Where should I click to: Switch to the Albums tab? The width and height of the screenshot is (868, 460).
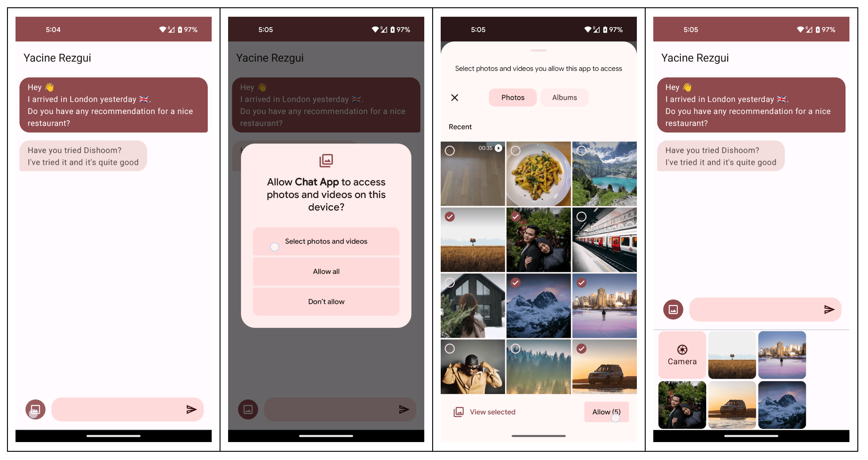tap(564, 98)
